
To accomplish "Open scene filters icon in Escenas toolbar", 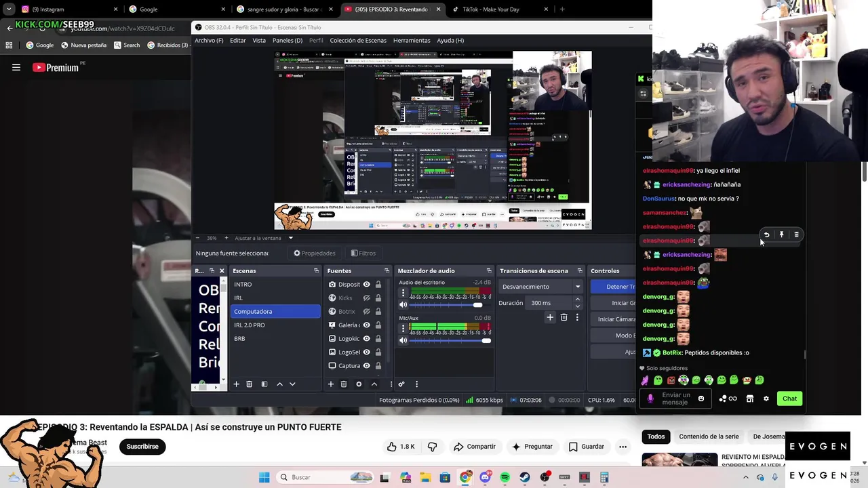I will 264,384.
